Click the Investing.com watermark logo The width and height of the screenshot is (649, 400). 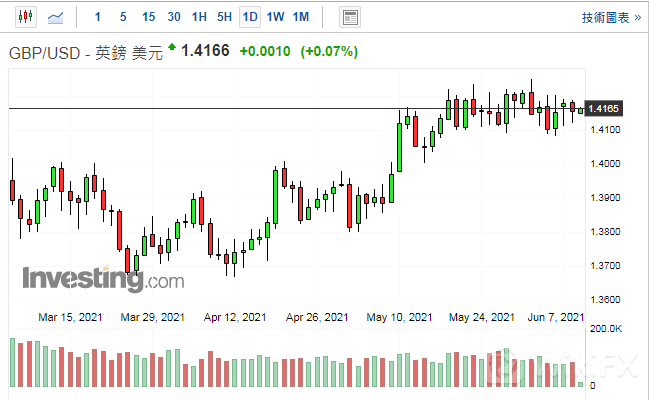pyautogui.click(x=102, y=279)
